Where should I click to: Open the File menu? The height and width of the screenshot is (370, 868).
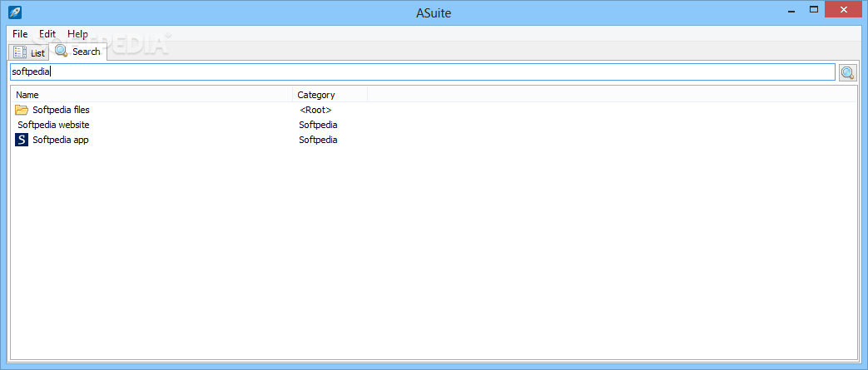coord(20,34)
